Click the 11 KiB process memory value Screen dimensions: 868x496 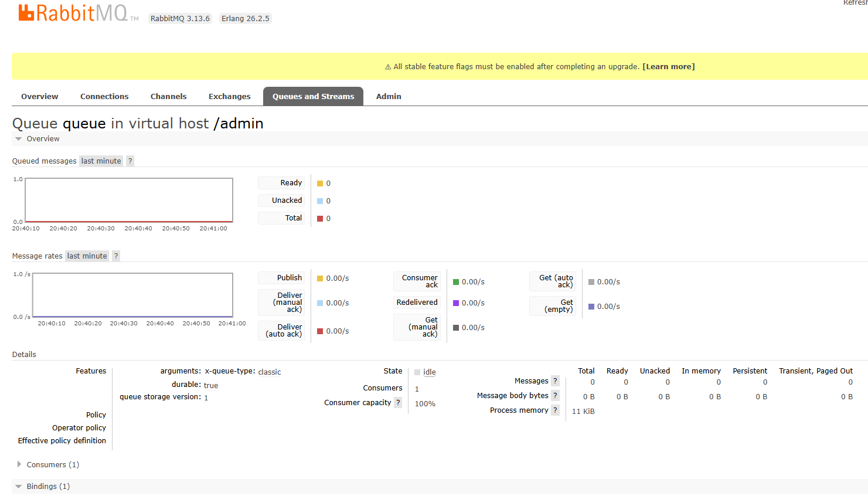pos(583,412)
